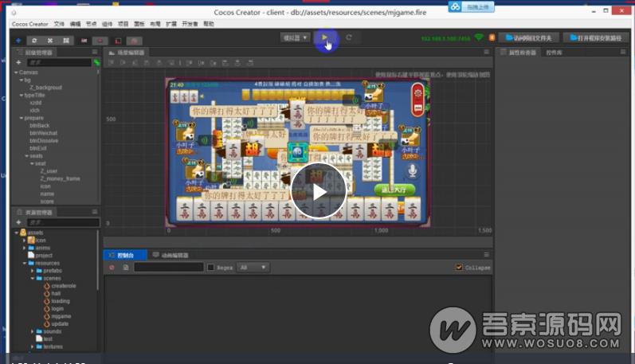The width and height of the screenshot is (635, 364).
Task: Add an asset with the assets panel plus icon
Action: click(18, 222)
